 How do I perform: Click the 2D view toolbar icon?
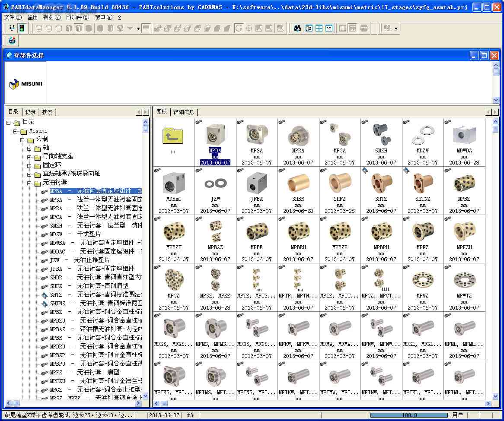click(329, 28)
